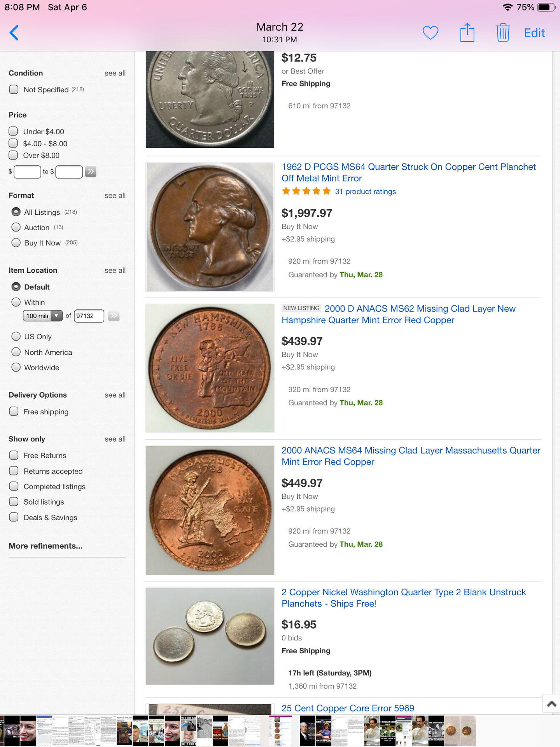
Task: Select the US Only location option
Action: coord(16,336)
